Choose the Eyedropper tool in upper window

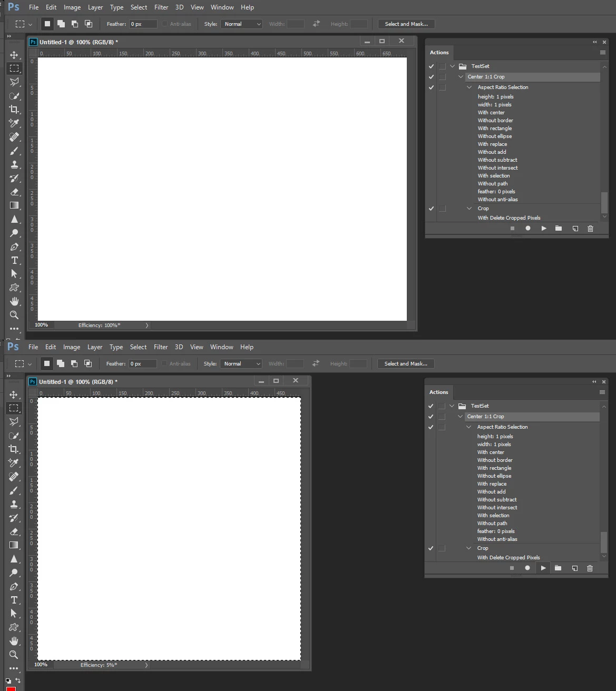tap(14, 123)
